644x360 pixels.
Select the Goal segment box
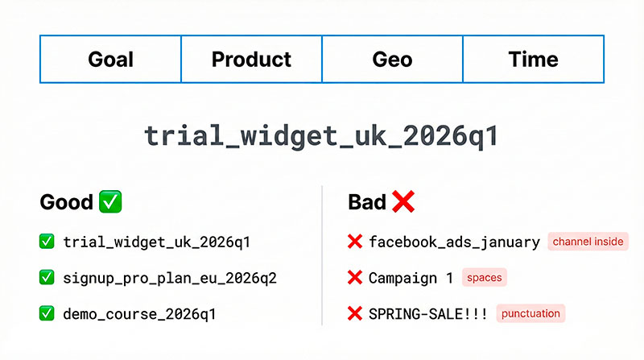[x=110, y=59]
